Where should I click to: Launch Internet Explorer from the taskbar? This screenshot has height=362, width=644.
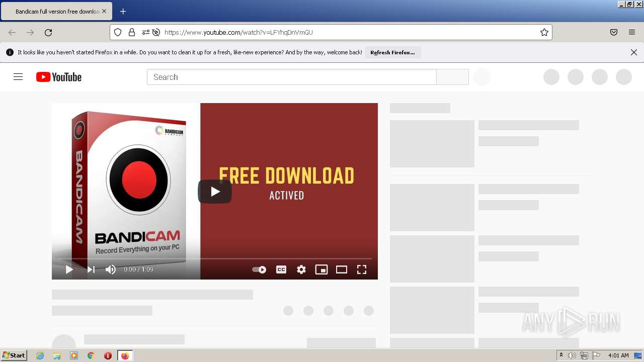coord(40,355)
